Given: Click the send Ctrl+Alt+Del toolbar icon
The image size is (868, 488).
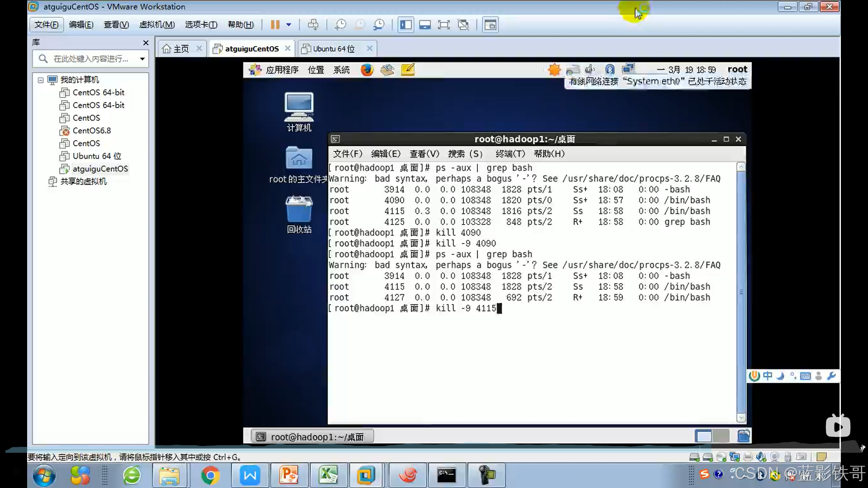Looking at the screenshot, I should tap(313, 25).
